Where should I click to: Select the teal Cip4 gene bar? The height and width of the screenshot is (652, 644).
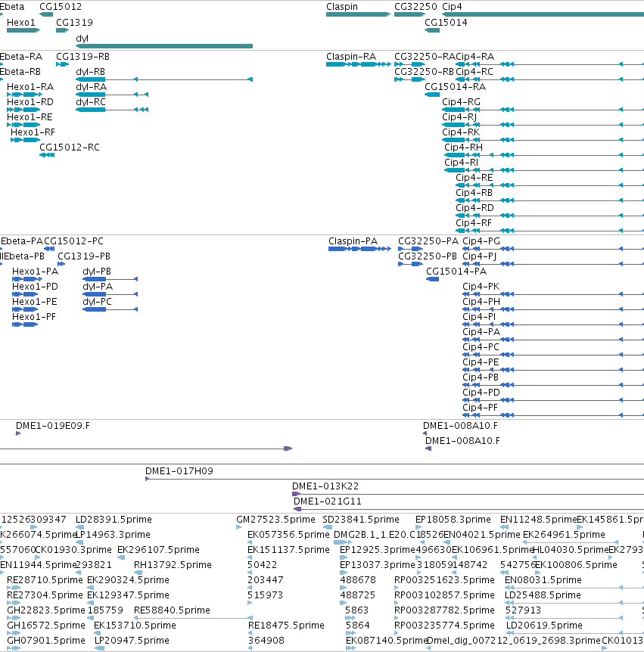[543, 14]
